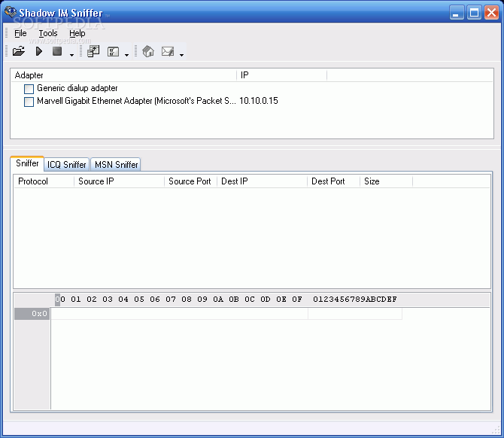Switch to the MSN Sniffer tab
The width and height of the screenshot is (504, 438).
pos(116,165)
